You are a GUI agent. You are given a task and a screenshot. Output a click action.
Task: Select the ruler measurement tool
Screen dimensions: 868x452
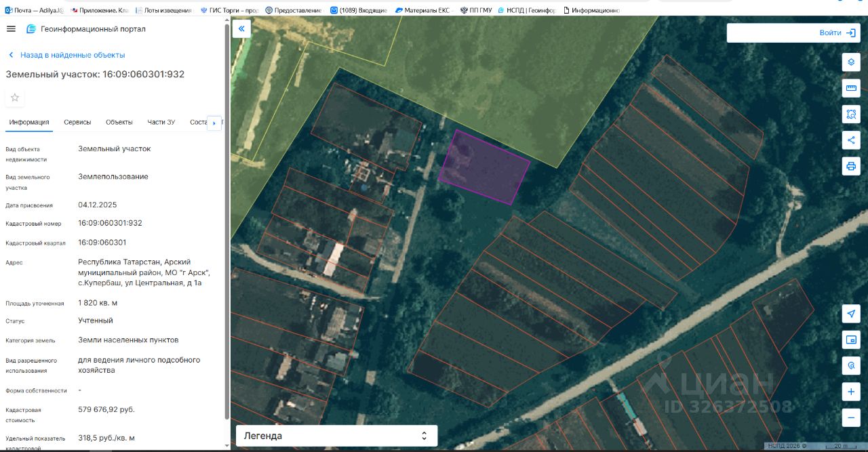(x=851, y=88)
